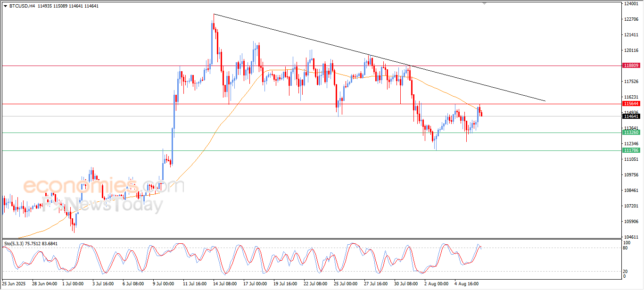Click the 120116 price axis value
644x290 pixels.
coord(631,50)
